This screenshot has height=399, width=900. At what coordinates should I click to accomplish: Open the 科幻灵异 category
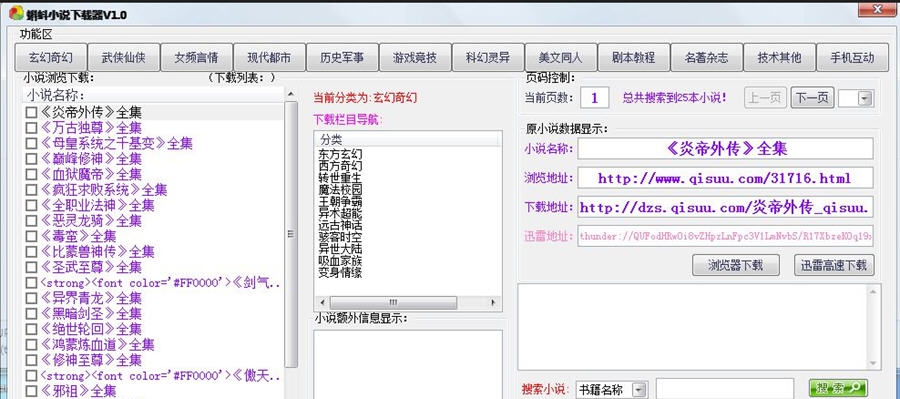pos(488,57)
